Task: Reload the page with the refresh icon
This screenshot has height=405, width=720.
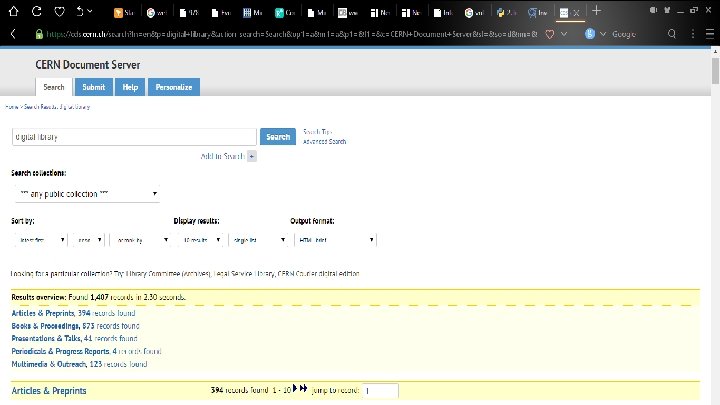Action: [36, 11]
